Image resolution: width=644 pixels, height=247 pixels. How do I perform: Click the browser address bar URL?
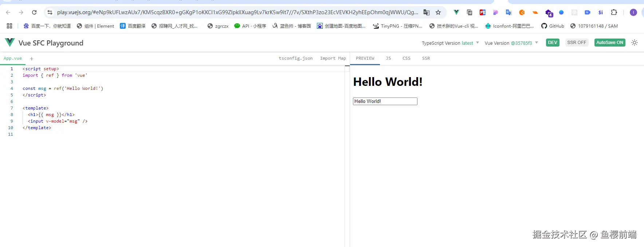coord(237,12)
